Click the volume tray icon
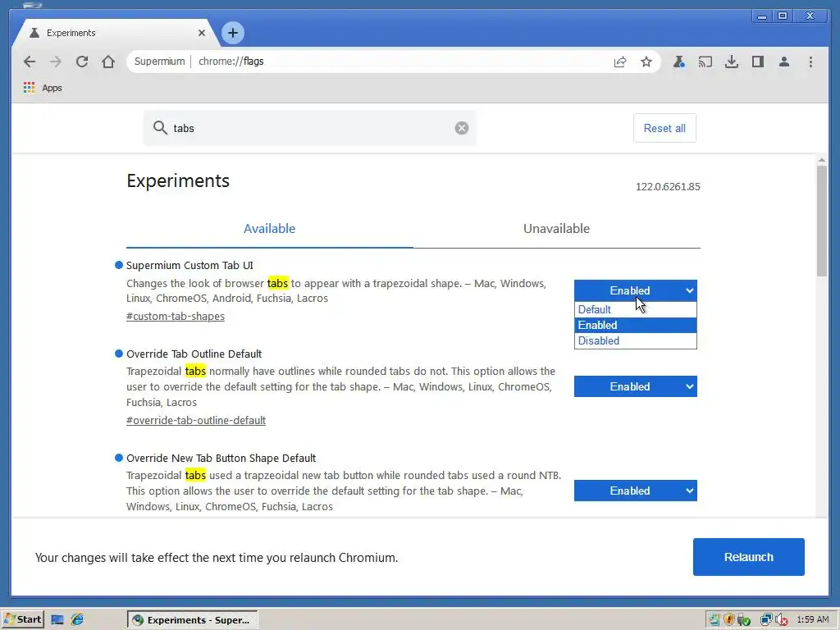The height and width of the screenshot is (630, 840). coord(781,620)
